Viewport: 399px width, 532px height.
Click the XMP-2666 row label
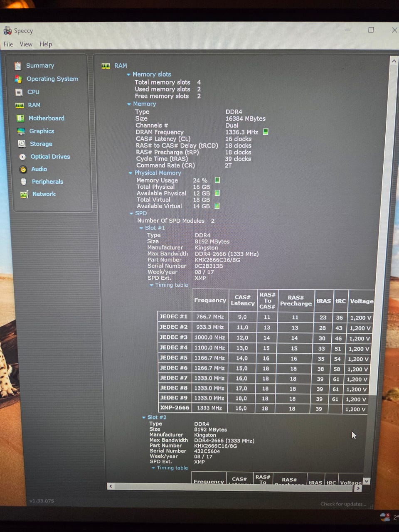tap(175, 408)
